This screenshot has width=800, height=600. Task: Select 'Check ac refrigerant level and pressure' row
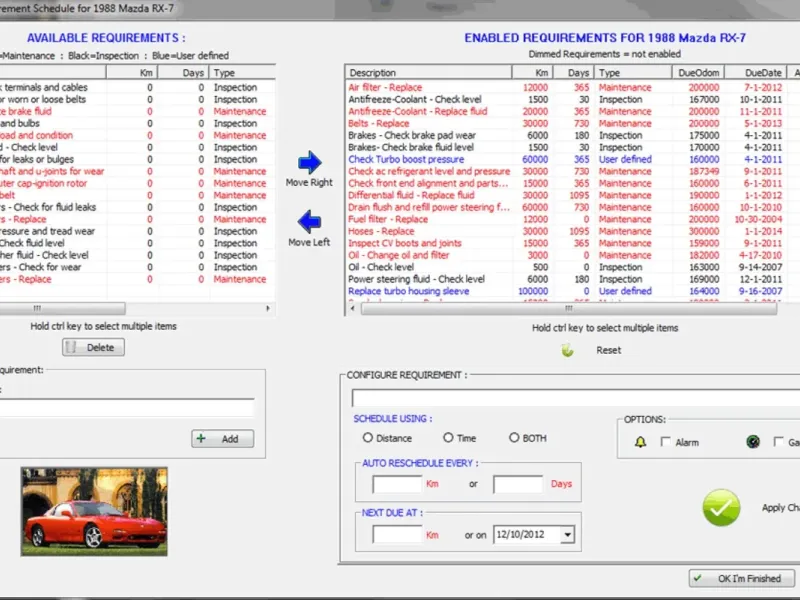tap(571, 171)
